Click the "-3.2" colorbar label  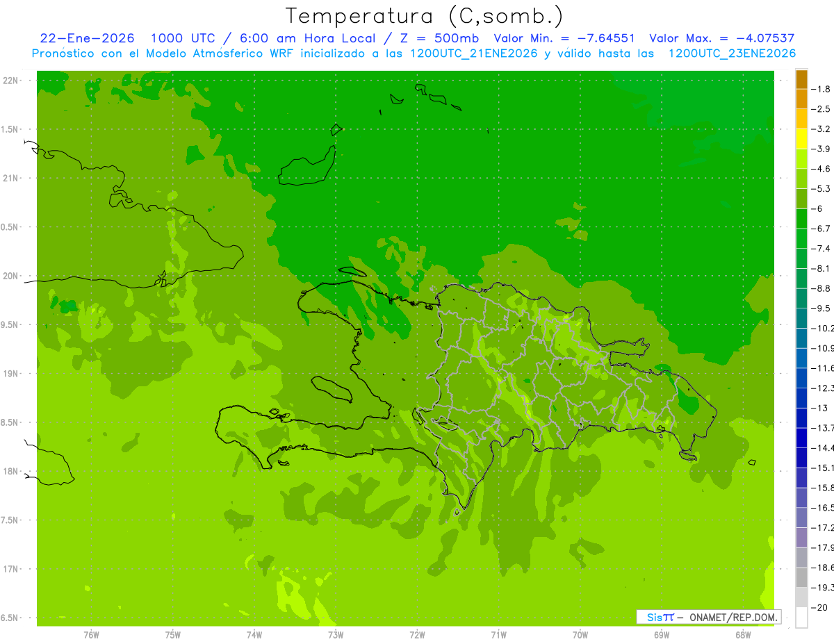(x=821, y=129)
